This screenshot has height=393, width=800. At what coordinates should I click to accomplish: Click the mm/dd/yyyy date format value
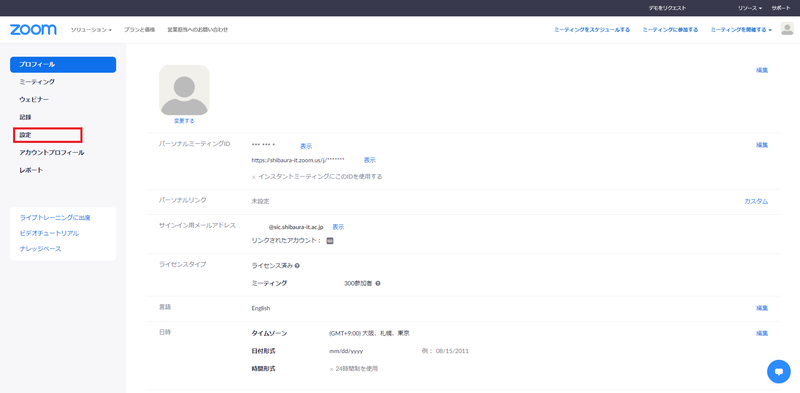click(x=346, y=351)
